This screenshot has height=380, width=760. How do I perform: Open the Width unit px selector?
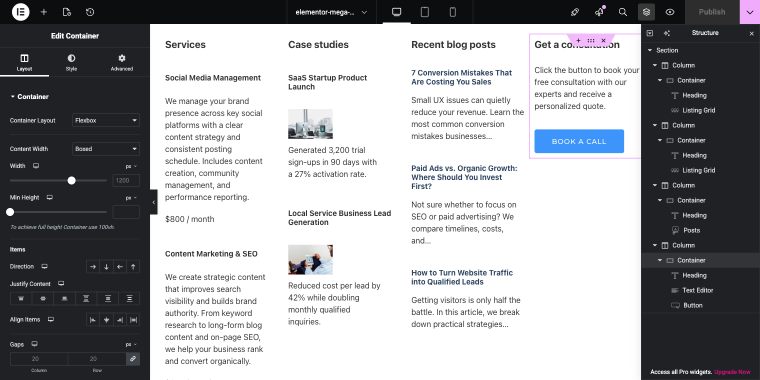pos(131,166)
